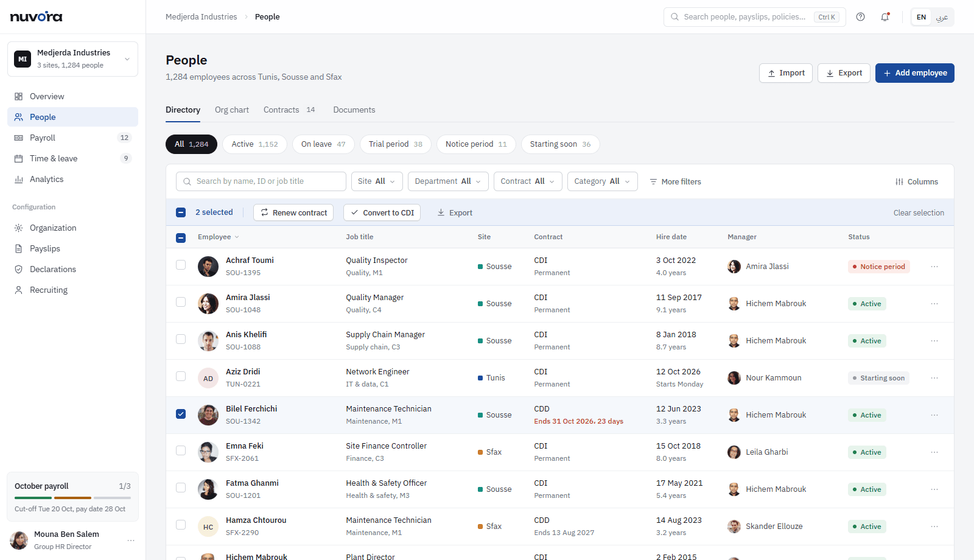Focus the search by name field
This screenshot has width=974, height=560.
point(261,181)
